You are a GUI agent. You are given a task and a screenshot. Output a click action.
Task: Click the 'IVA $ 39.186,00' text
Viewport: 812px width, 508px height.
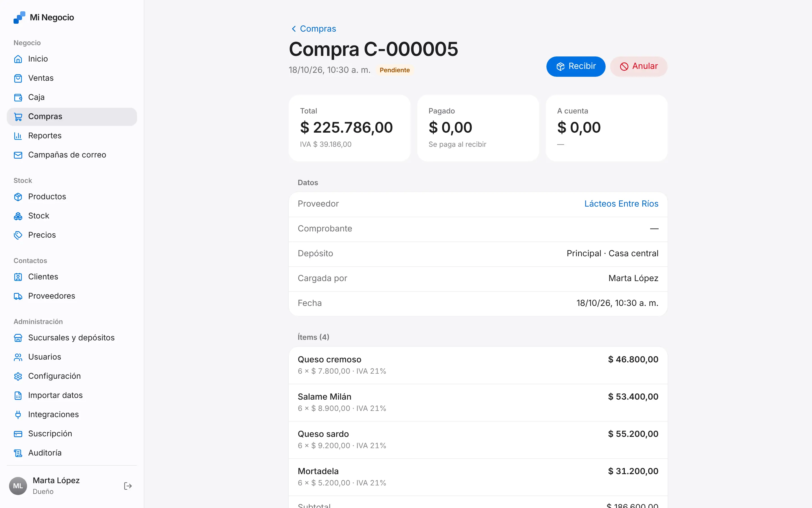coord(325,144)
